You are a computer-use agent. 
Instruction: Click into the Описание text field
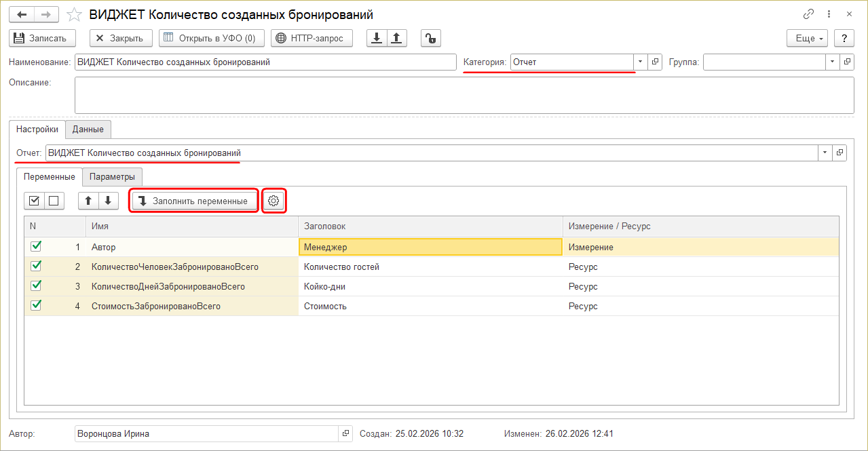click(x=464, y=95)
